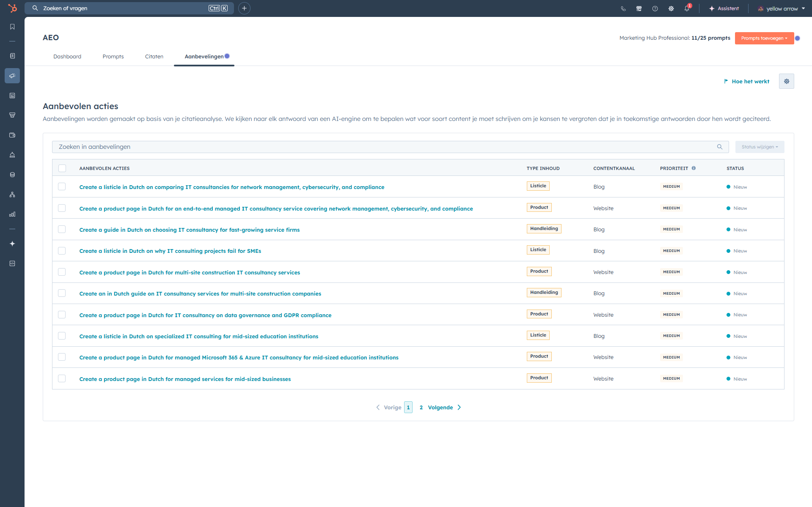This screenshot has height=507, width=812.
Task: Open the Hoe het werkt link
Action: click(x=746, y=82)
